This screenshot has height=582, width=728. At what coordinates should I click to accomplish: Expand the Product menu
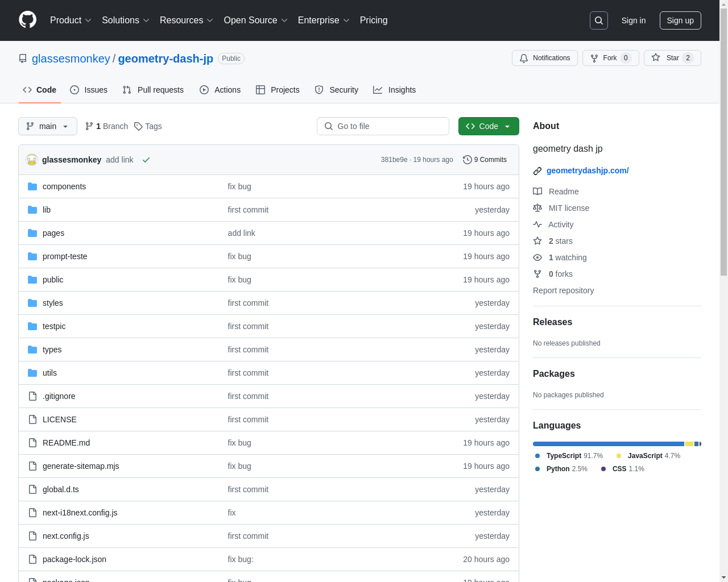71,20
